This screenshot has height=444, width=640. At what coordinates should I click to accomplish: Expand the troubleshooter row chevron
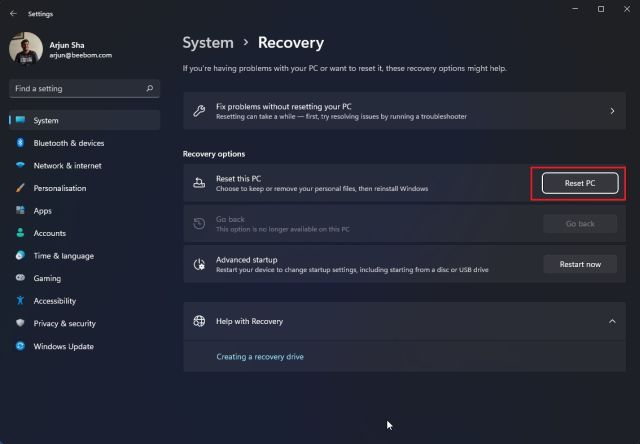[x=612, y=111]
